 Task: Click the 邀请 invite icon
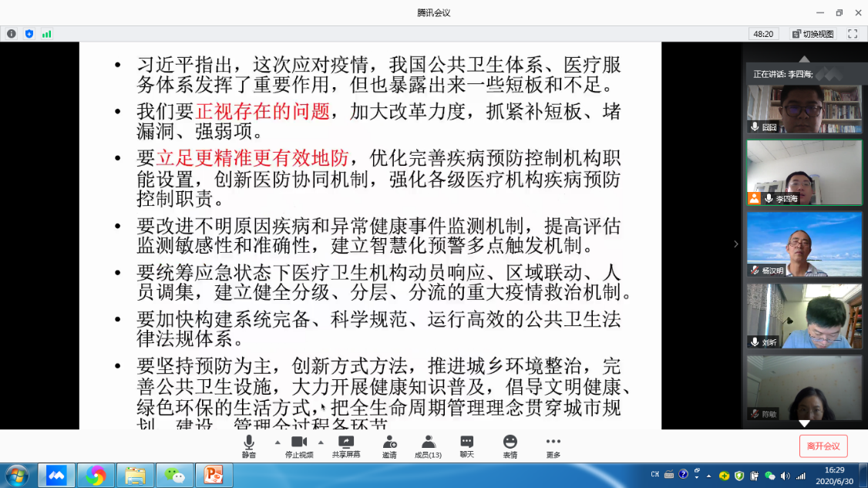389,446
